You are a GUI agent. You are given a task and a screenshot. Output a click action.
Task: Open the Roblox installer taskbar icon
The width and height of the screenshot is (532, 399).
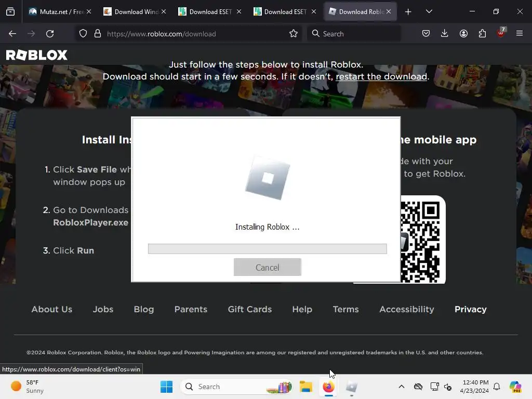[x=352, y=387]
